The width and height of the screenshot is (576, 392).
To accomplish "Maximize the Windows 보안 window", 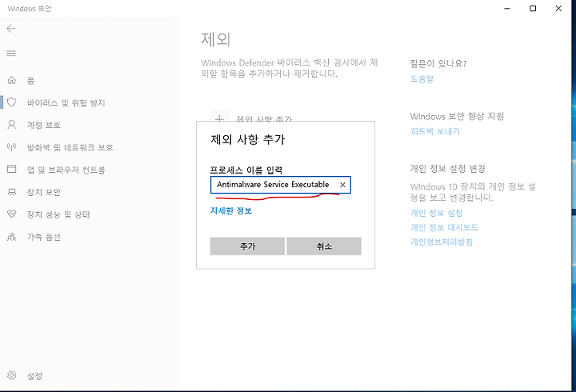I will click(533, 8).
